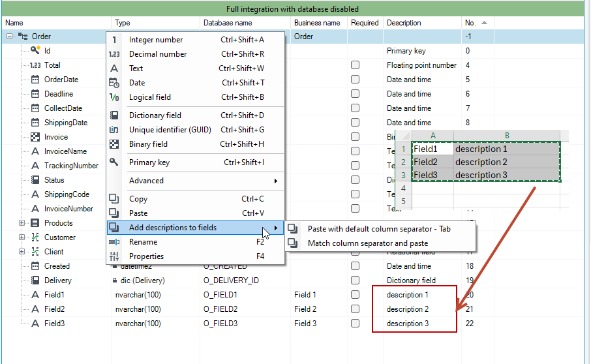Click the Unique identifier (GUID) menu icon
Screen dimensions: 591x364
(114, 130)
